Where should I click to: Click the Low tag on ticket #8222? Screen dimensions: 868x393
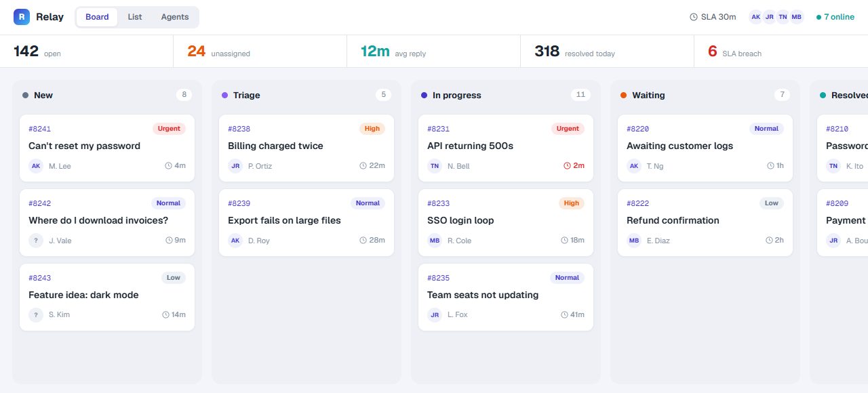point(772,203)
